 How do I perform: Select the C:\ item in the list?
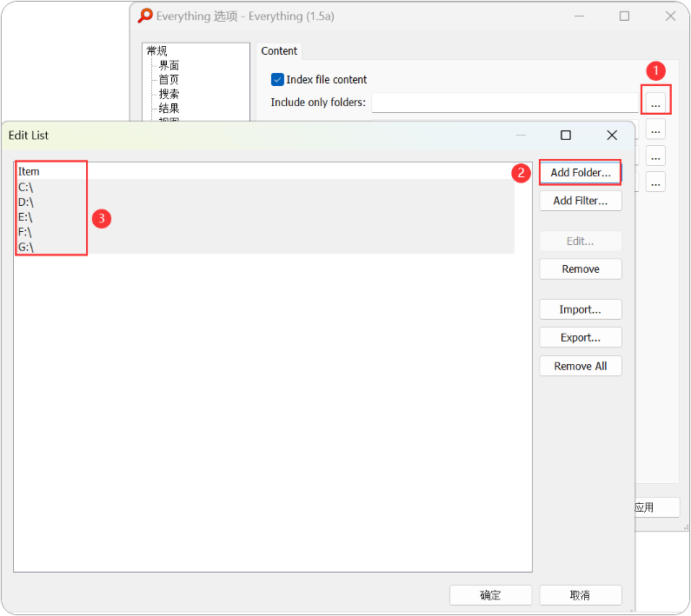coord(264,187)
